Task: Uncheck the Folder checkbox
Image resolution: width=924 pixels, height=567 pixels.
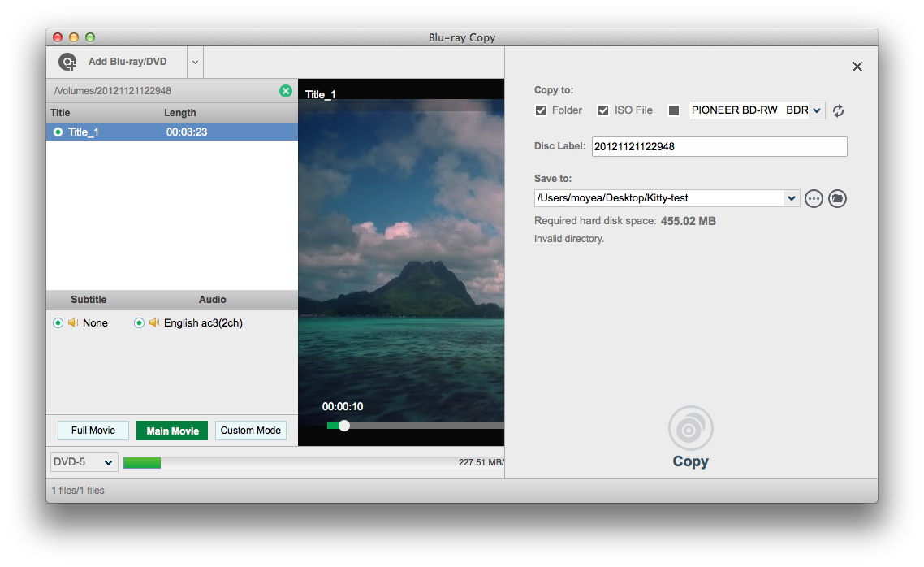Action: (541, 110)
